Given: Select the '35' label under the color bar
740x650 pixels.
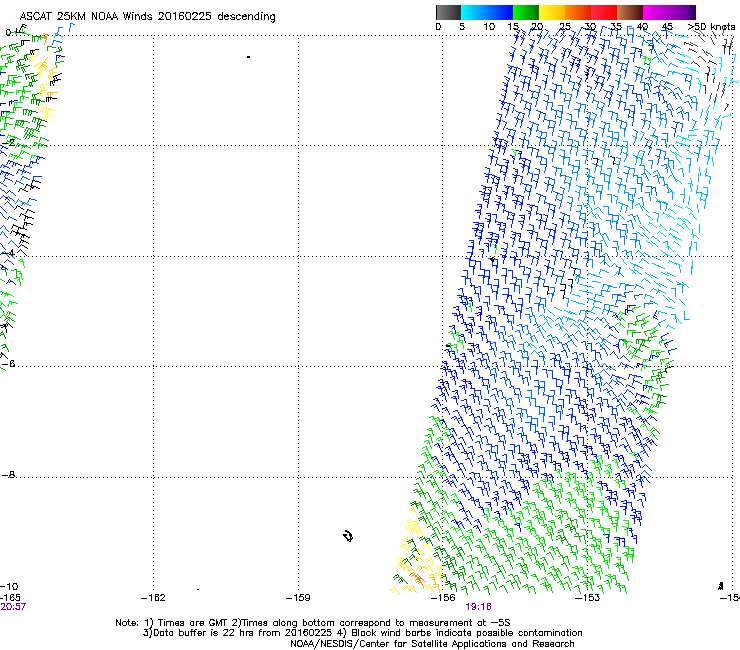Looking at the screenshot, I should tap(616, 27).
